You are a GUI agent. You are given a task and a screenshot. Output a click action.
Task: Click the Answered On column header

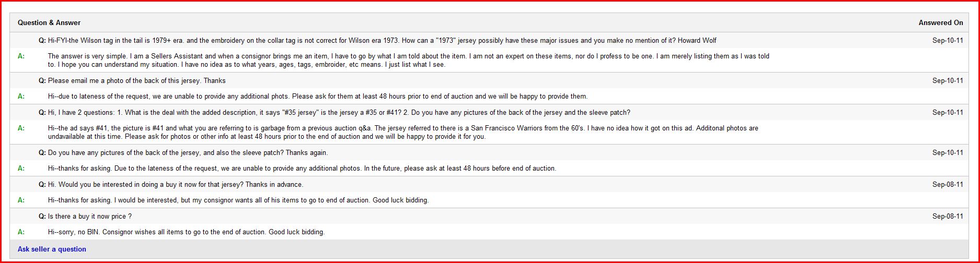[x=941, y=23]
